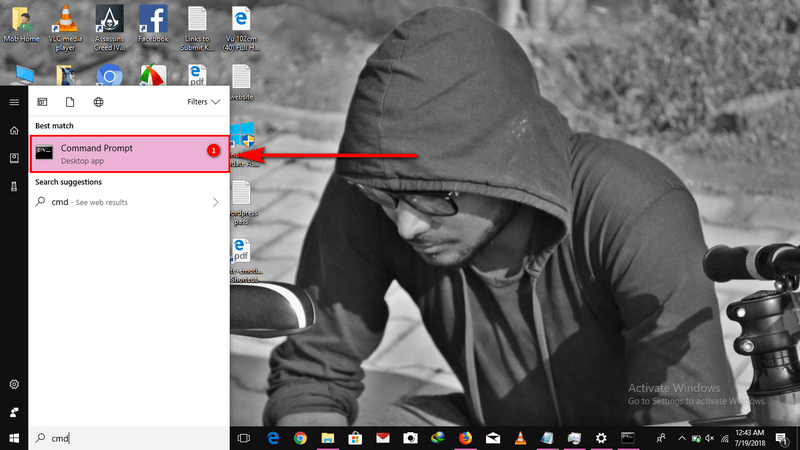800x450 pixels.
Task: Open Notepad-style icon on taskbar
Action: click(x=547, y=438)
